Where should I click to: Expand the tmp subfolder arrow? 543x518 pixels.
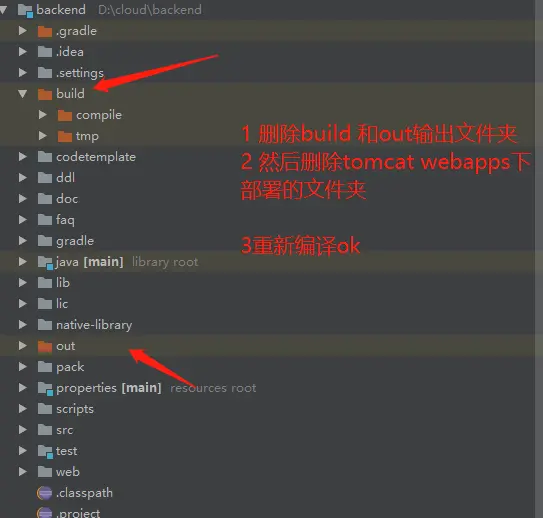tap(43, 136)
